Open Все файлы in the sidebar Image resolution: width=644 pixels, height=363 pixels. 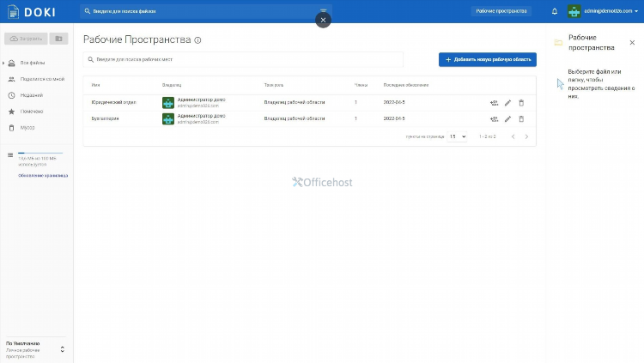[33, 63]
